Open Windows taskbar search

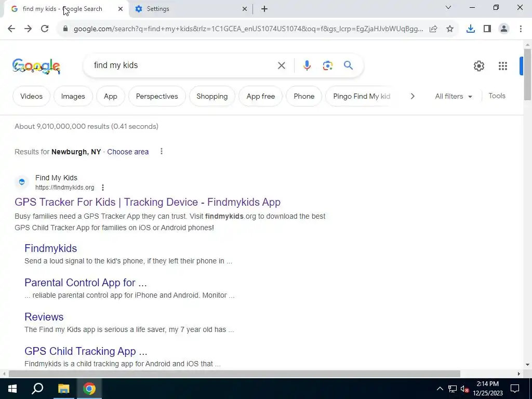(x=37, y=389)
